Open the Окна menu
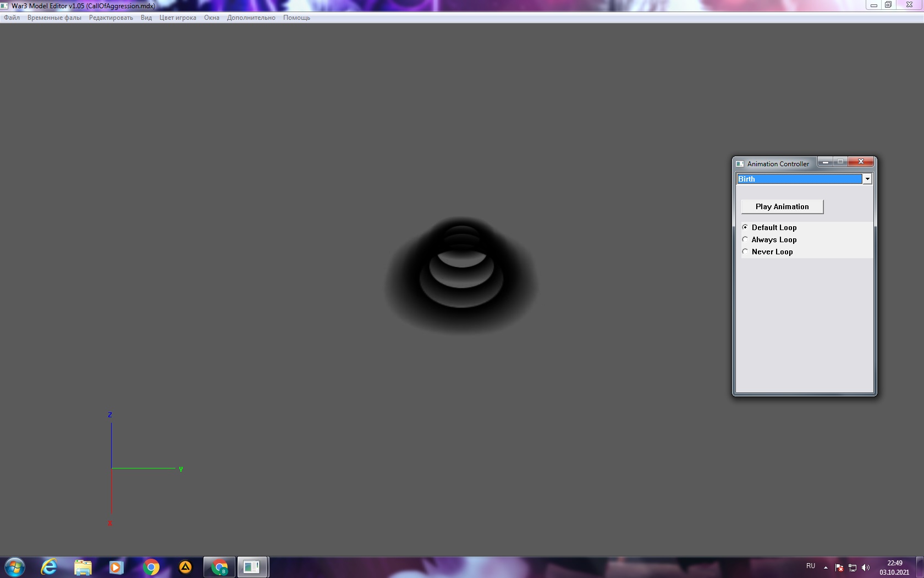 pos(212,18)
